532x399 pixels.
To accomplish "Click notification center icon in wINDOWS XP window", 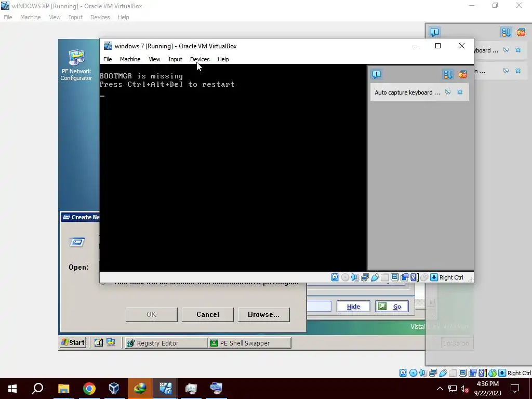I will pyautogui.click(x=435, y=32).
